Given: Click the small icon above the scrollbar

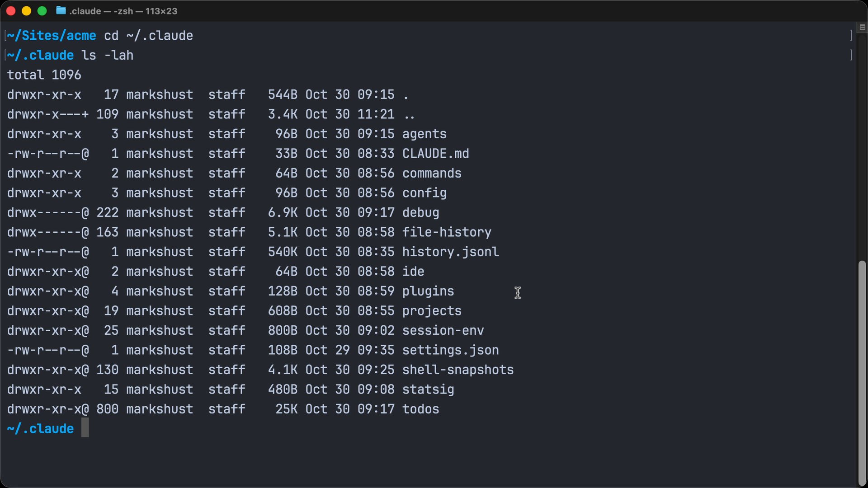Looking at the screenshot, I should coord(862,27).
